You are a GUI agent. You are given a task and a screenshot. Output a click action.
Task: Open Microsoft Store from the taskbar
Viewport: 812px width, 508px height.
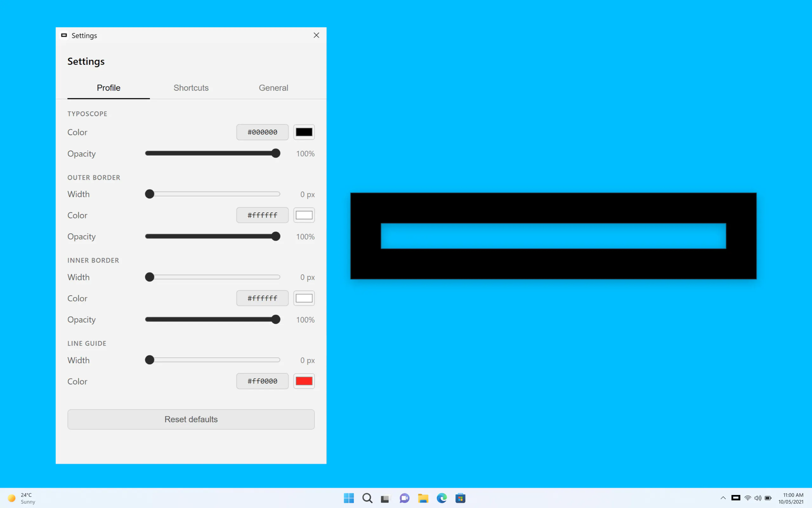coord(460,498)
